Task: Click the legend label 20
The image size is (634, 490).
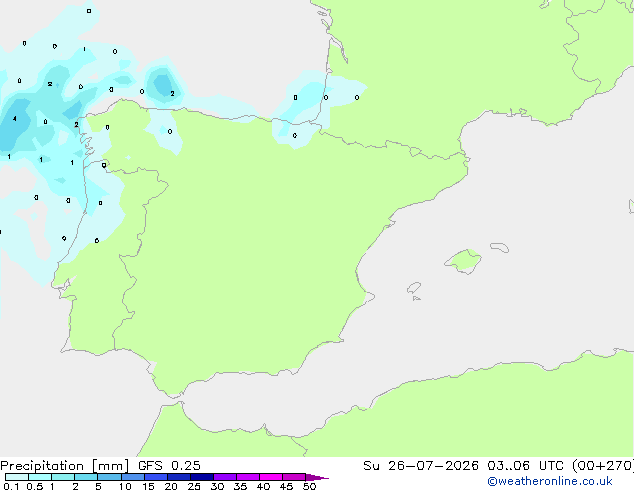Action: coord(171,486)
